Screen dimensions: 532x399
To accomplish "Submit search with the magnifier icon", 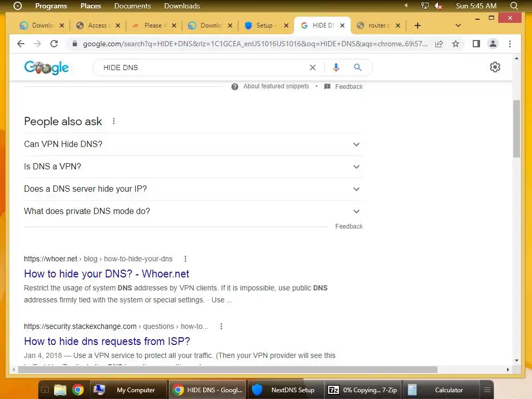I will pyautogui.click(x=357, y=68).
